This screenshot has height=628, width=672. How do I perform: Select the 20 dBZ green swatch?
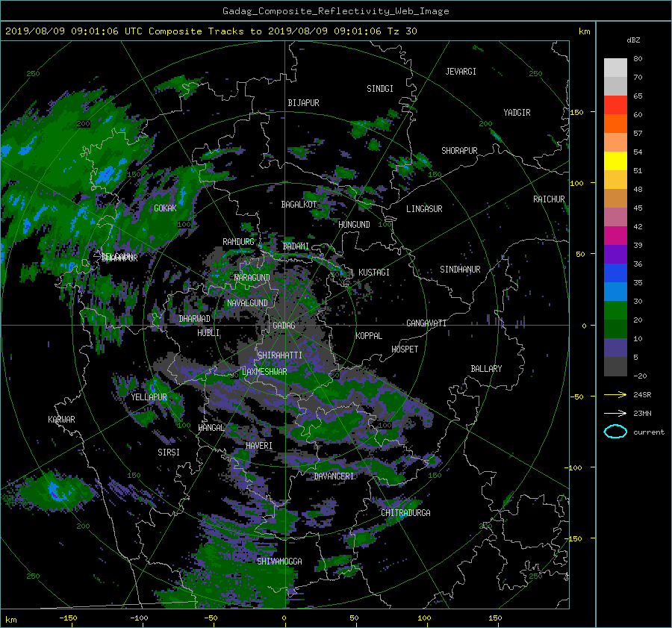coord(615,311)
